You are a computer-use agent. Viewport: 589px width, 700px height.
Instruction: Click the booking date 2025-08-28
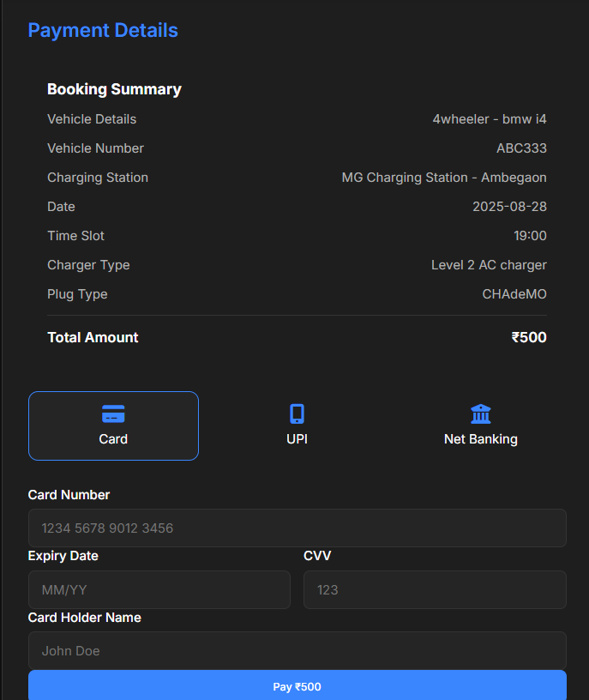[x=509, y=207]
